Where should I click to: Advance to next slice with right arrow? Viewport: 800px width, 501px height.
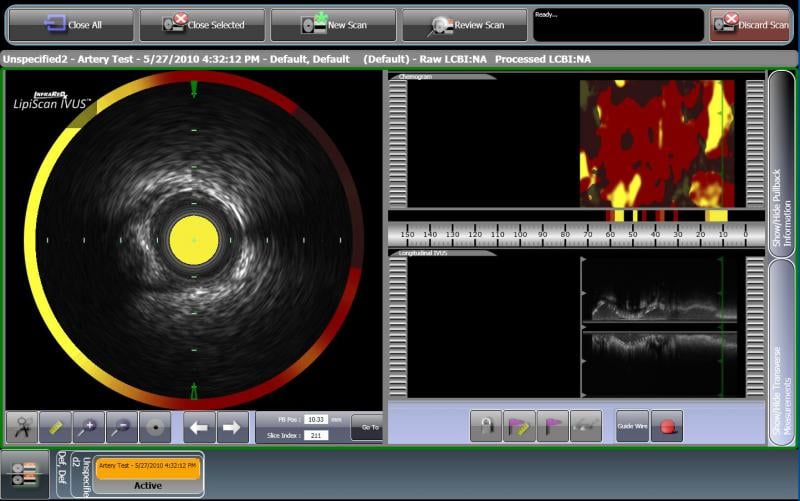tap(232, 427)
